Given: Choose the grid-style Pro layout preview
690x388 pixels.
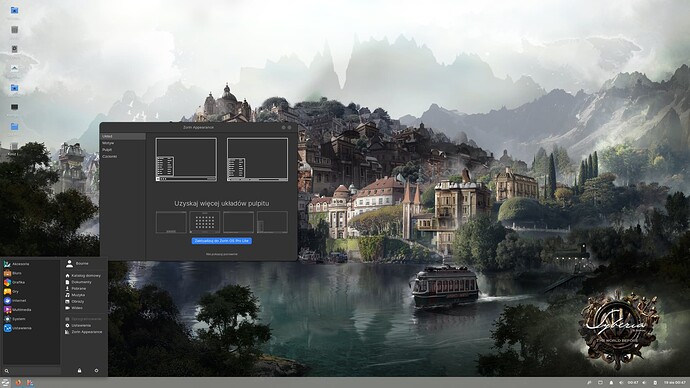Looking at the screenshot, I should (205, 222).
